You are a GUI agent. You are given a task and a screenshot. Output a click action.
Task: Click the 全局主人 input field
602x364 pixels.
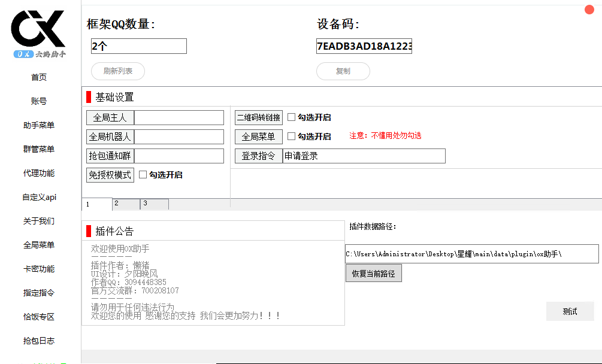pos(179,117)
